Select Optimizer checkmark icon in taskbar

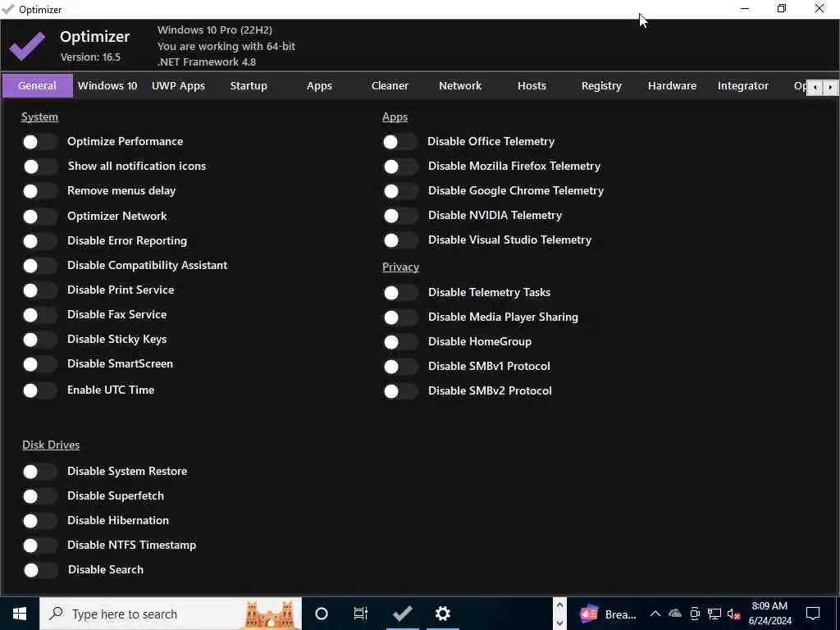coord(402,614)
